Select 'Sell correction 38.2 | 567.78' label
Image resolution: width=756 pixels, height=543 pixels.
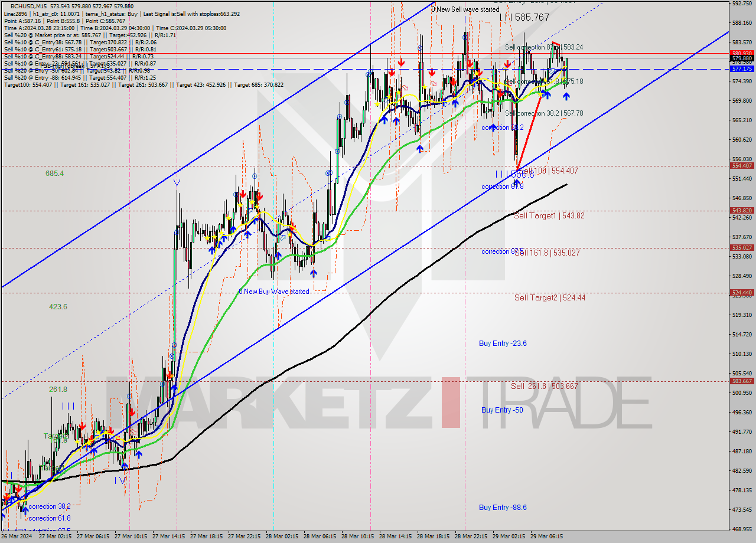point(544,113)
